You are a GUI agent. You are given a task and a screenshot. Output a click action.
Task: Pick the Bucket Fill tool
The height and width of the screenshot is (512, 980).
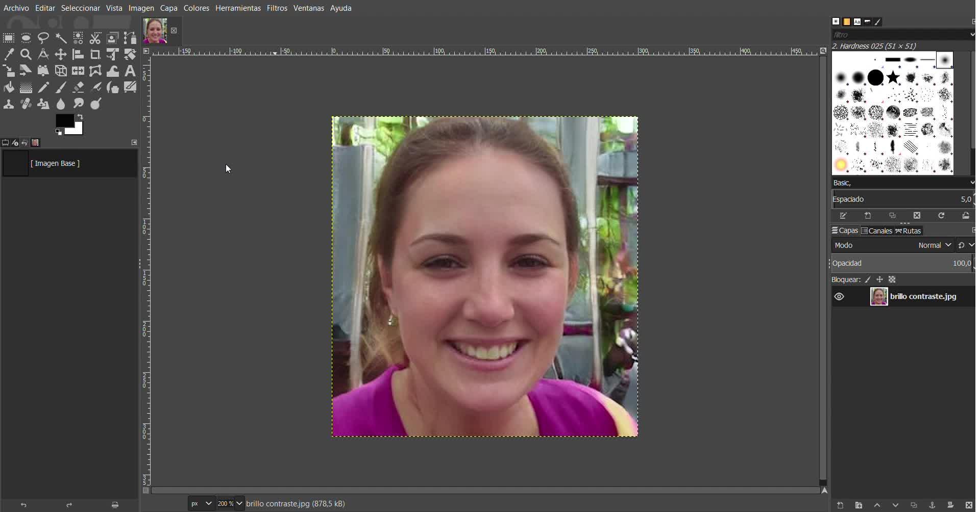[9, 88]
